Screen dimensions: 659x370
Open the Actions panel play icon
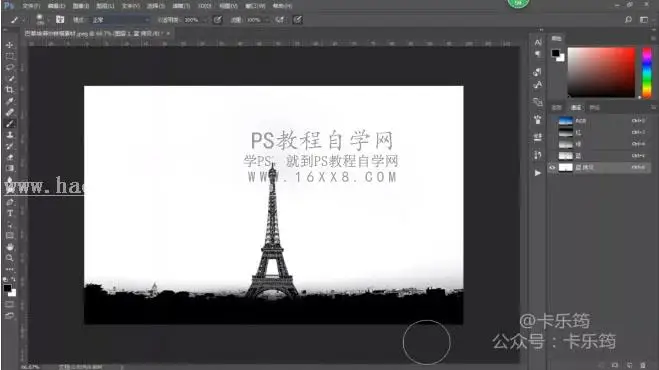click(x=538, y=173)
